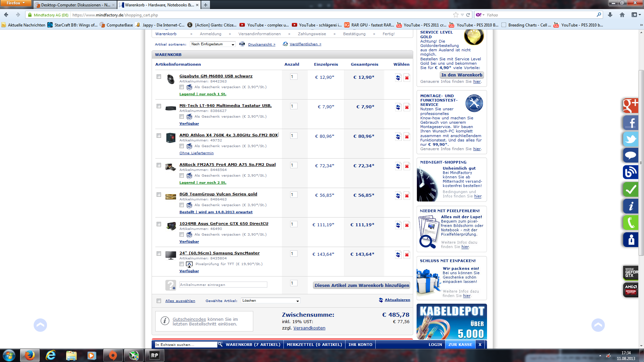Open the 'Löschen' selected-items action dropdown
The height and width of the screenshot is (362, 644).
271,301
